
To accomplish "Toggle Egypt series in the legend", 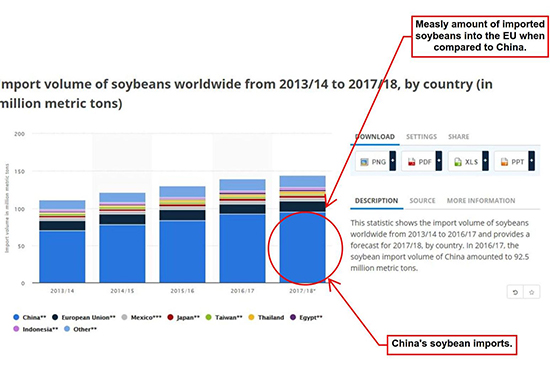I will tap(306, 318).
